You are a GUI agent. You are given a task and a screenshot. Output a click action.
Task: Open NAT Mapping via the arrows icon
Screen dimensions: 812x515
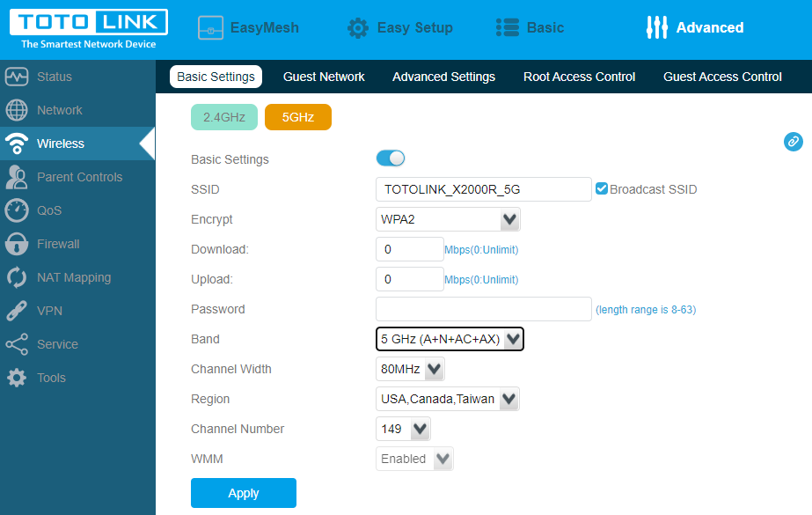17,277
